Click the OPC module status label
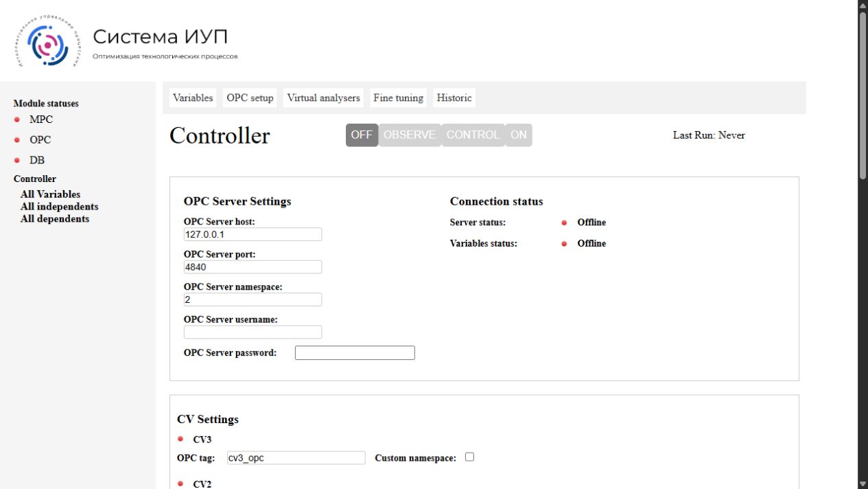The image size is (868, 489). pyautogui.click(x=40, y=140)
